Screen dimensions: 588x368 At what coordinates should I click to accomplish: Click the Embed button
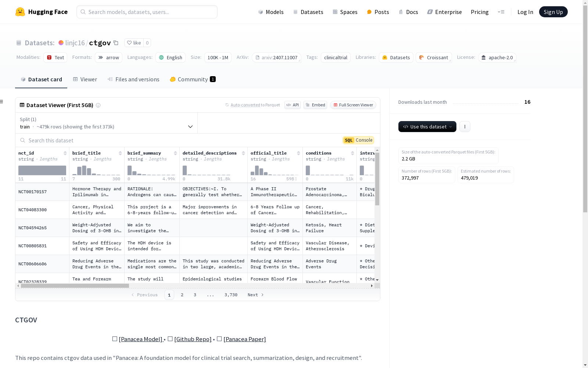[315, 105]
